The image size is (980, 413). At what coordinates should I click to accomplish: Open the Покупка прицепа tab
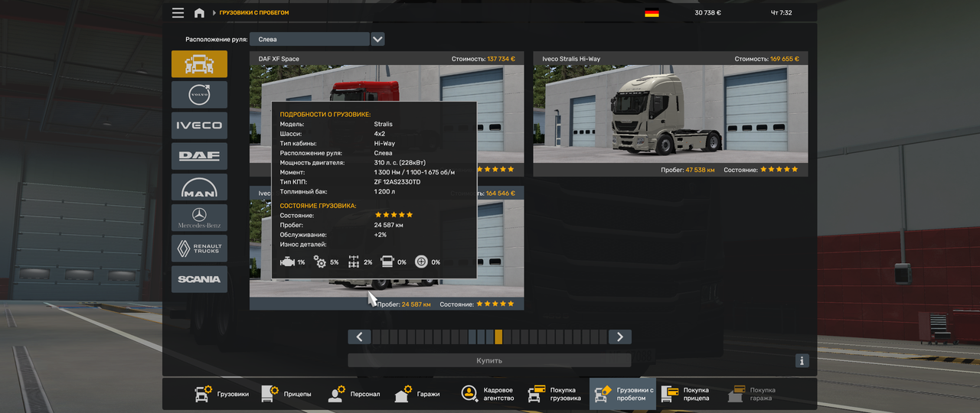[x=685, y=394]
